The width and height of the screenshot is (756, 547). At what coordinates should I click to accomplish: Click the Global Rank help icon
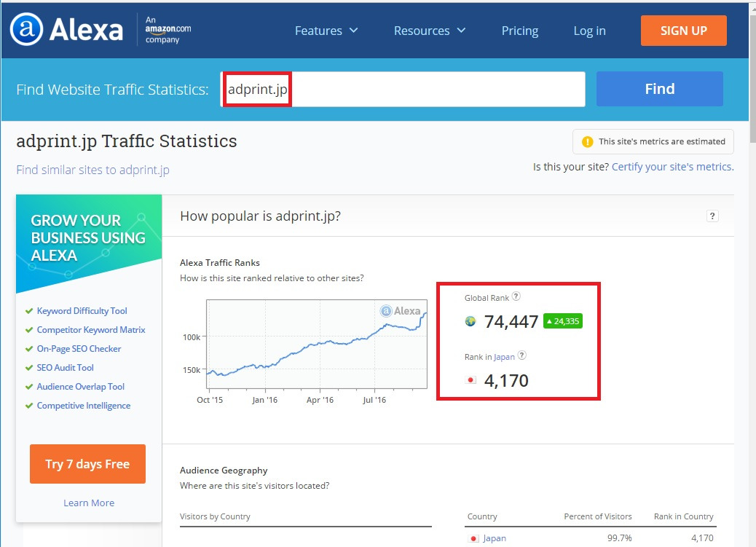pyautogui.click(x=516, y=296)
